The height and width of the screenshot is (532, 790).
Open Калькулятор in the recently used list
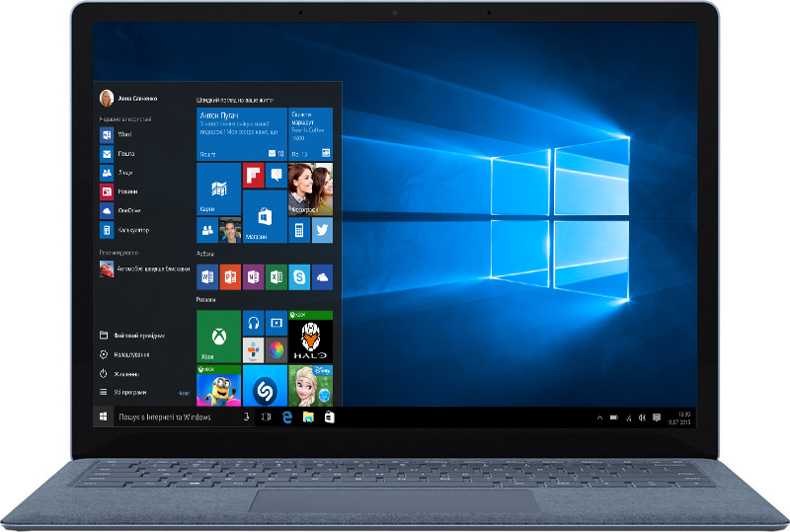pyautogui.click(x=124, y=230)
